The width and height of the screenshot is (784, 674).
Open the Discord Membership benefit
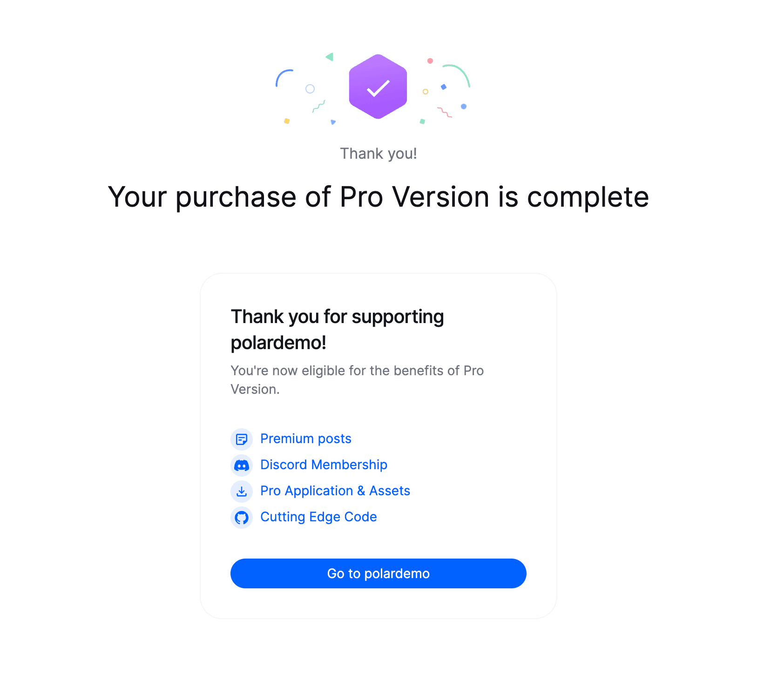tap(324, 465)
